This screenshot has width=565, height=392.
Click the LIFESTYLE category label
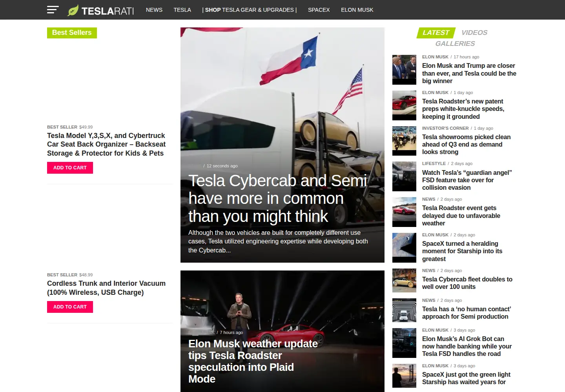coord(434,163)
